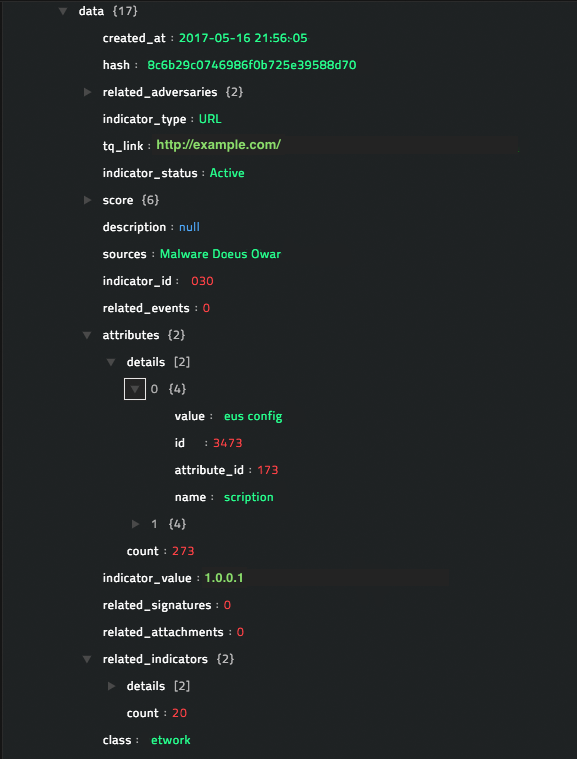This screenshot has width=577, height=759.
Task: Click the indicator_id value 030
Action: coord(202,281)
